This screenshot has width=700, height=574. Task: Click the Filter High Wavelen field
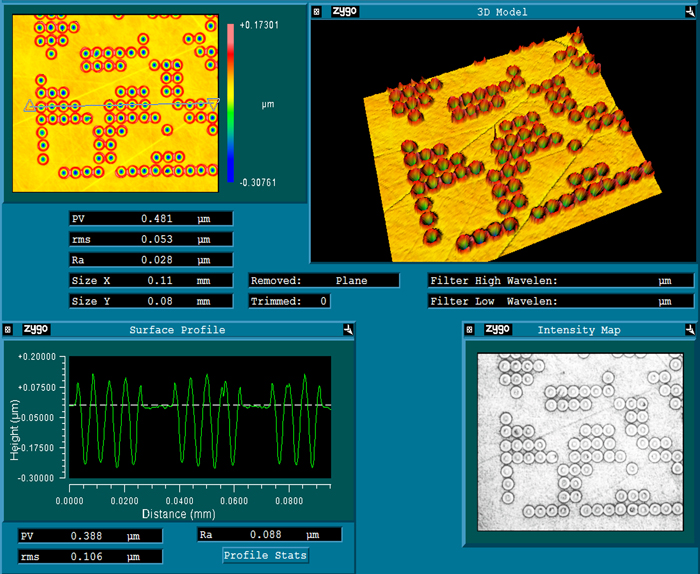tap(560, 281)
